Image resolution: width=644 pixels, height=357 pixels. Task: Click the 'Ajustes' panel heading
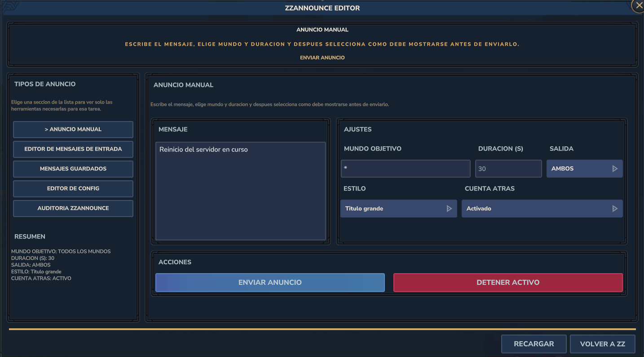click(357, 129)
